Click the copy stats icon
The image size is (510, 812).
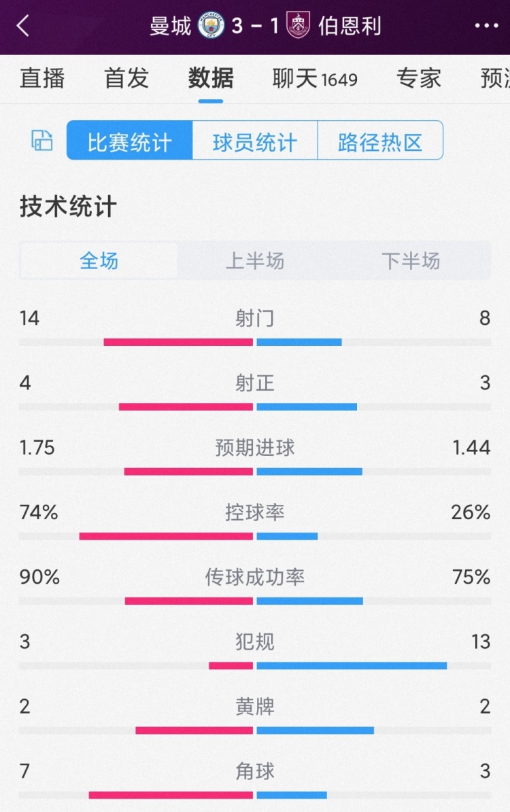tap(41, 140)
